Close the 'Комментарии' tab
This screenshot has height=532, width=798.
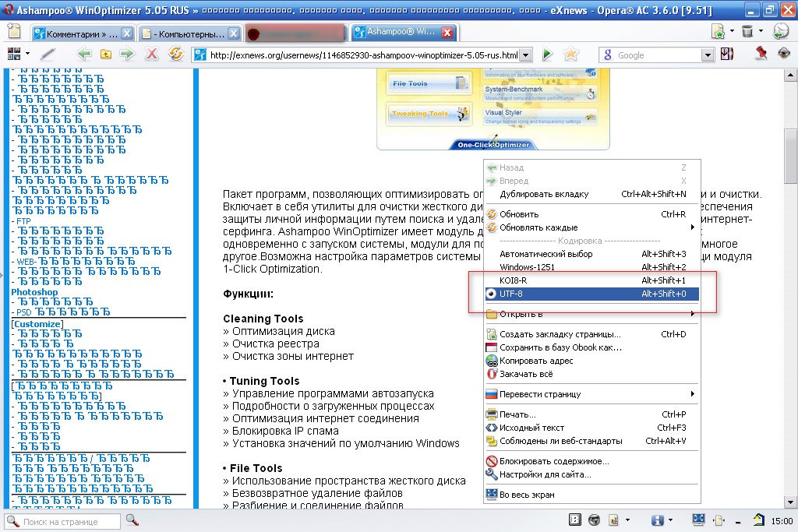click(x=127, y=33)
